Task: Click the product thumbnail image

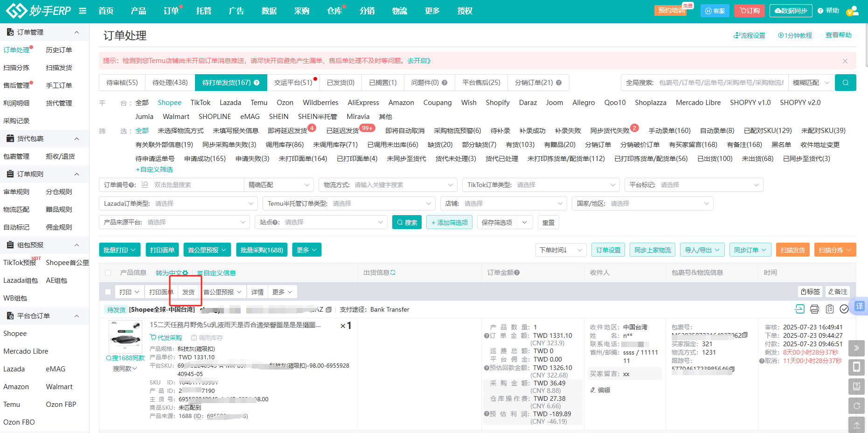Action: pos(125,336)
